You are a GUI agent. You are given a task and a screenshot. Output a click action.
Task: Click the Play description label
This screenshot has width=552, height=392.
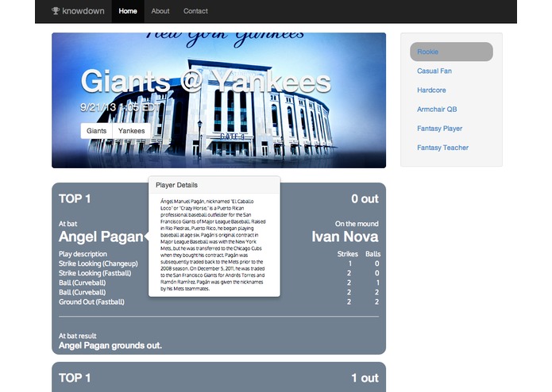pos(83,254)
